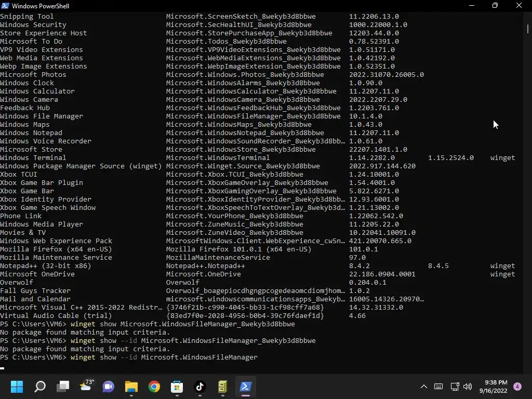Click "Movies & TV" entry
The image size is (532, 399).
click(23, 232)
